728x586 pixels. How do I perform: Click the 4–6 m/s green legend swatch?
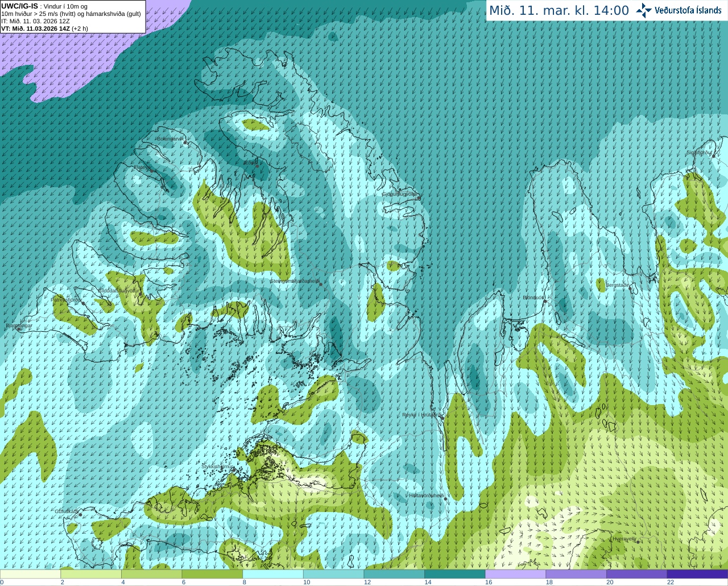click(151, 574)
